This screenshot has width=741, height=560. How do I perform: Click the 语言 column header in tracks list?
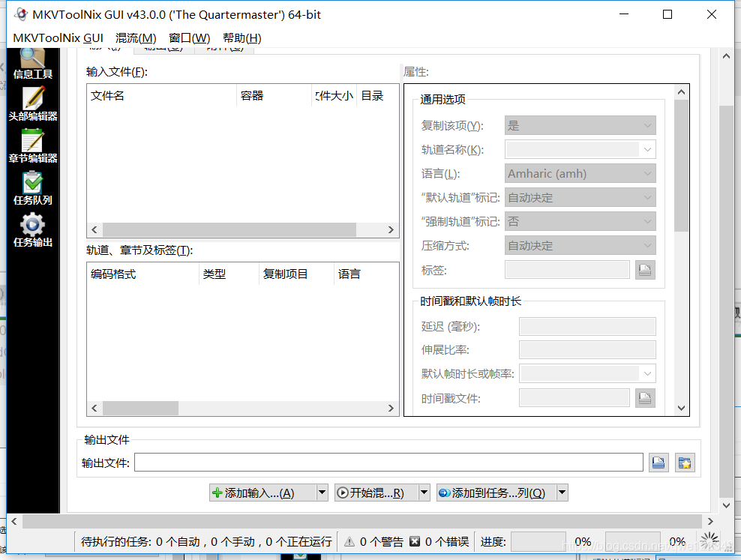(366, 274)
